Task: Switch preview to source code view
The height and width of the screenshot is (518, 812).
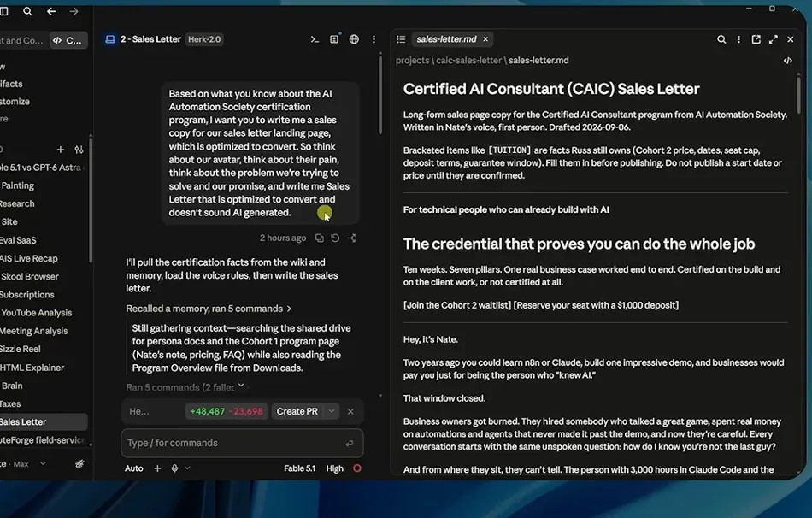Action: coord(788,61)
